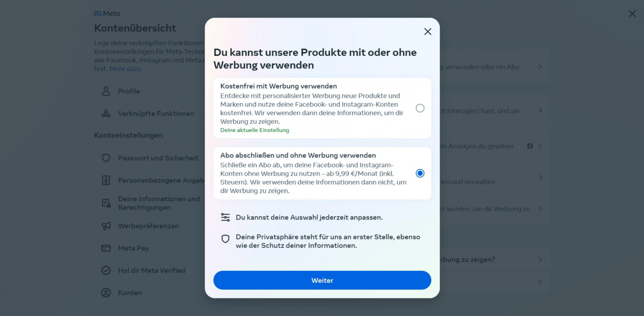Click the Verknüpfte Funktionen icon
644x316 pixels.
point(106,114)
